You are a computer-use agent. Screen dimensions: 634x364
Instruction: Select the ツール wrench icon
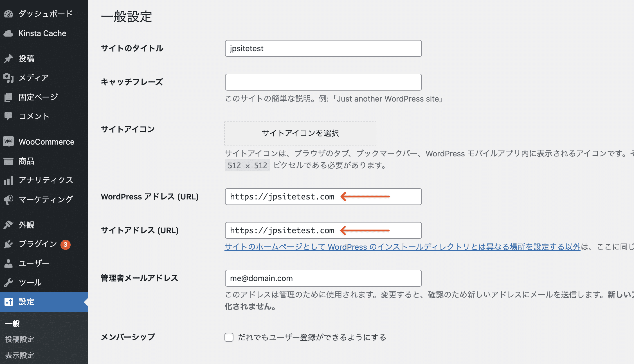[9, 282]
